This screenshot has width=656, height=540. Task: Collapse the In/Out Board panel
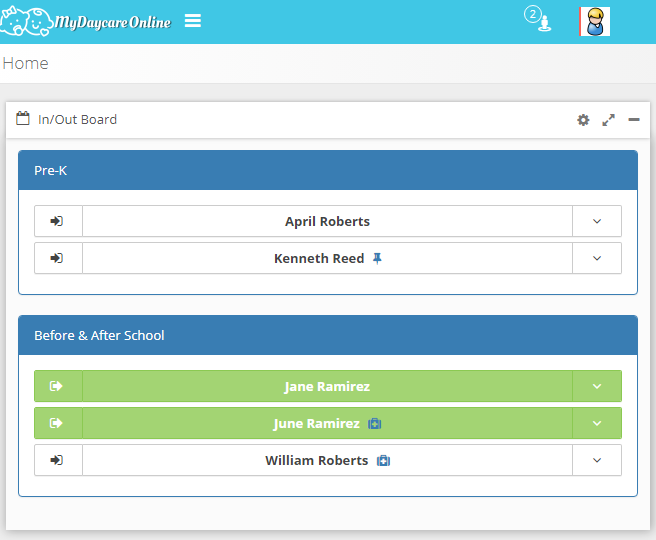[634, 120]
